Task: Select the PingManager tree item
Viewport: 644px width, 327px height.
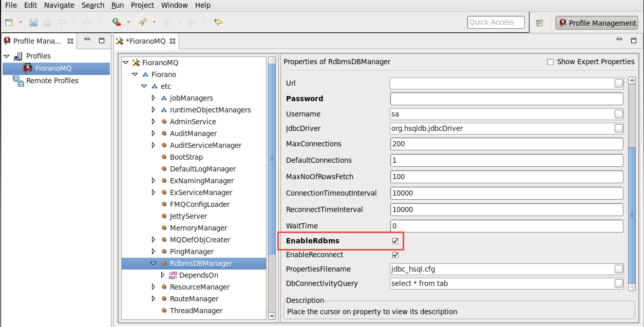Action: click(x=192, y=252)
